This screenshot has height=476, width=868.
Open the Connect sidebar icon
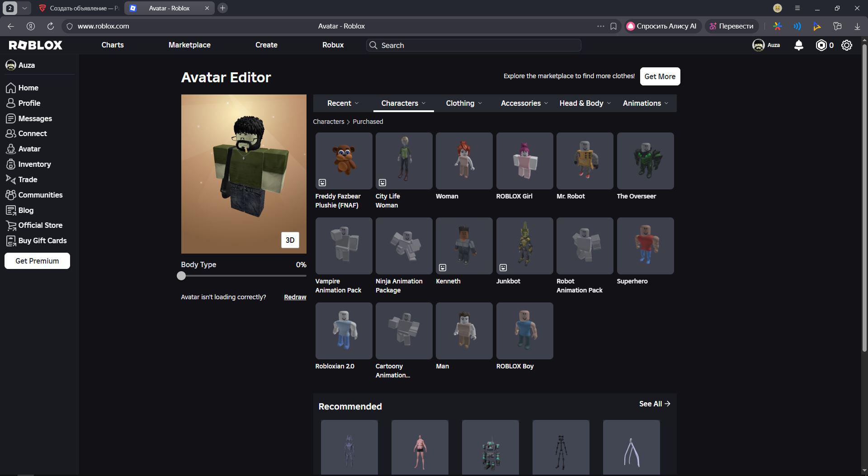click(x=11, y=133)
